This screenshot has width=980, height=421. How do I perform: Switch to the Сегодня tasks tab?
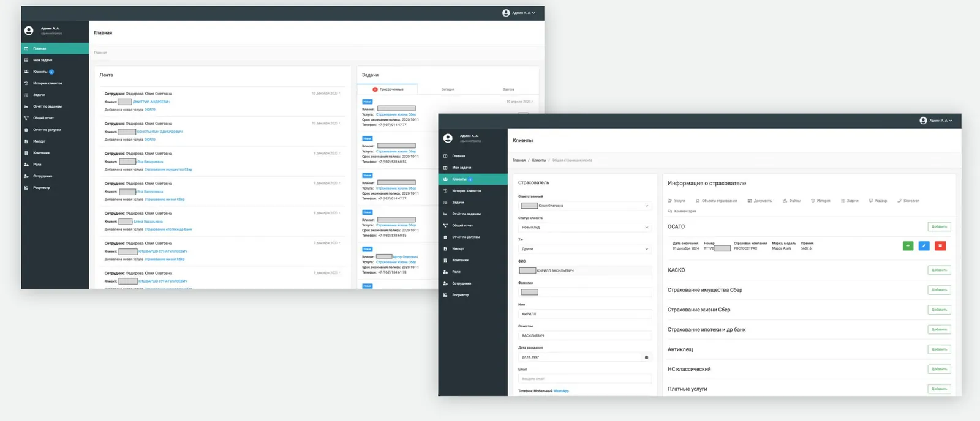point(448,89)
